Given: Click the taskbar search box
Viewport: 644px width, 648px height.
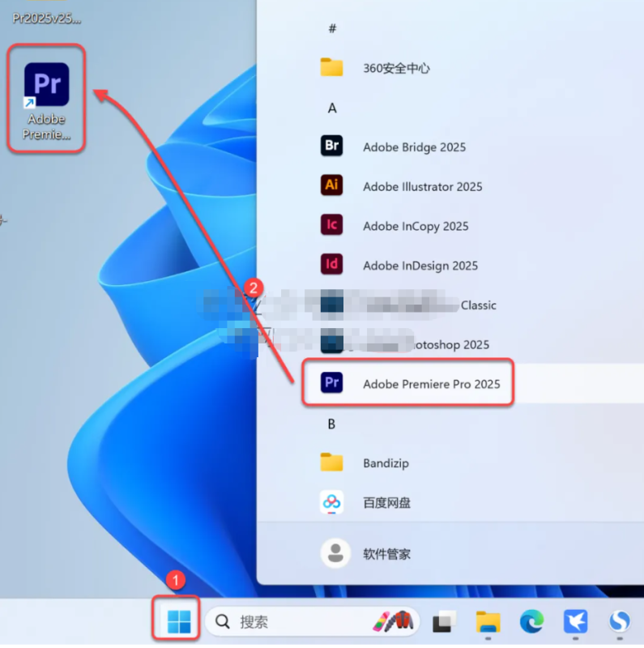Looking at the screenshot, I should 312,620.
